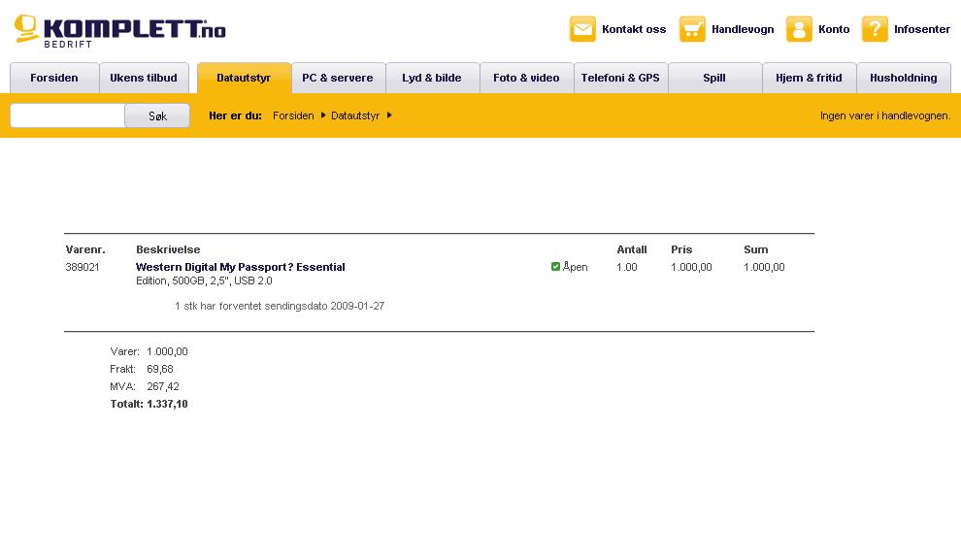
Task: Go to the Lyd & bilde tab
Action: point(431,78)
